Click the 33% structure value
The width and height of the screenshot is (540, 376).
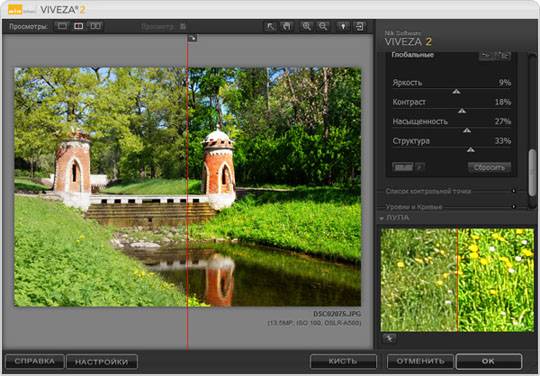pyautogui.click(x=503, y=140)
